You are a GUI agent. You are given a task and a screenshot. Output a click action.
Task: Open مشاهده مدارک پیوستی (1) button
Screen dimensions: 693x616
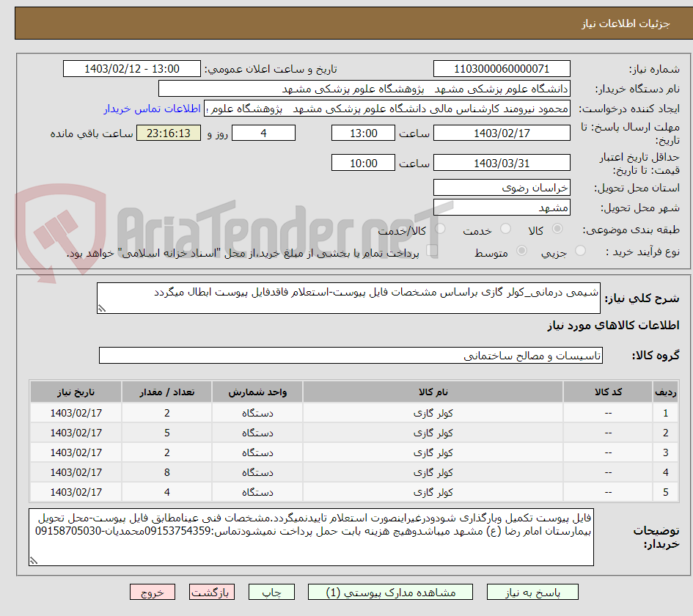point(390,592)
